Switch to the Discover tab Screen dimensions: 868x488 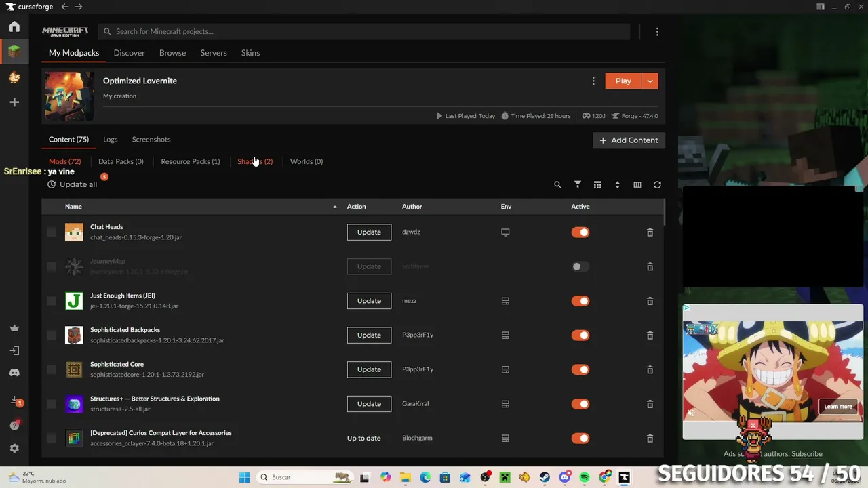[129, 53]
